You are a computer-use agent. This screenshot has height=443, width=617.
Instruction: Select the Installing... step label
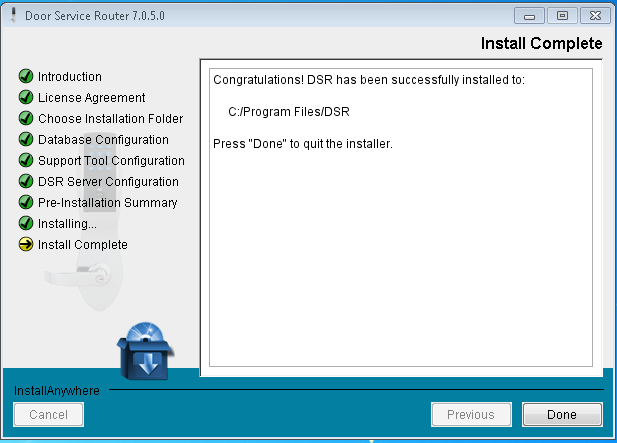[x=67, y=223]
